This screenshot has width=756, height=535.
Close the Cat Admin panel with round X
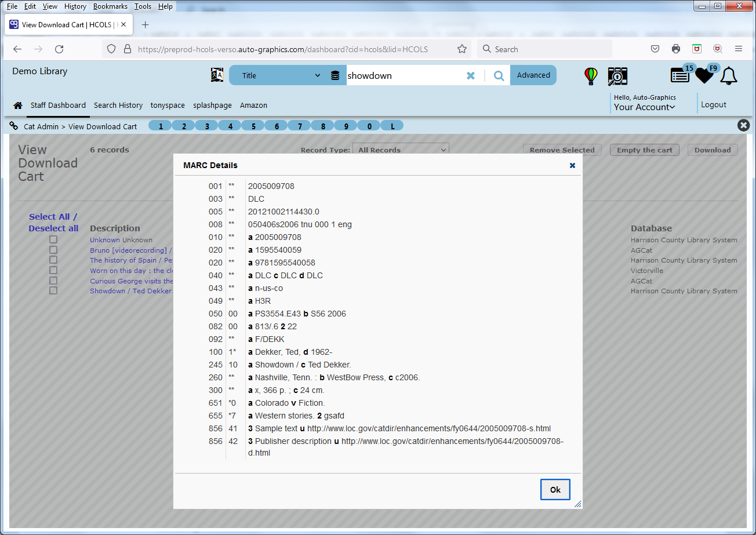click(743, 125)
